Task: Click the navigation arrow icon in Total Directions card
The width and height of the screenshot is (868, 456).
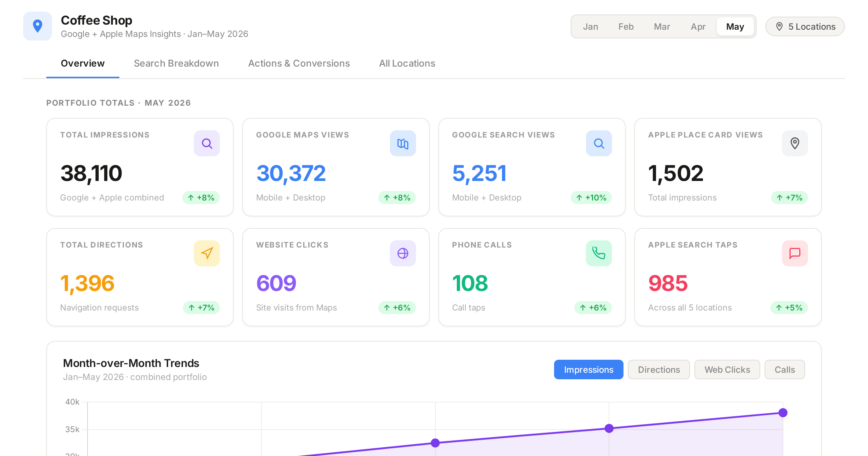Action: click(x=207, y=253)
